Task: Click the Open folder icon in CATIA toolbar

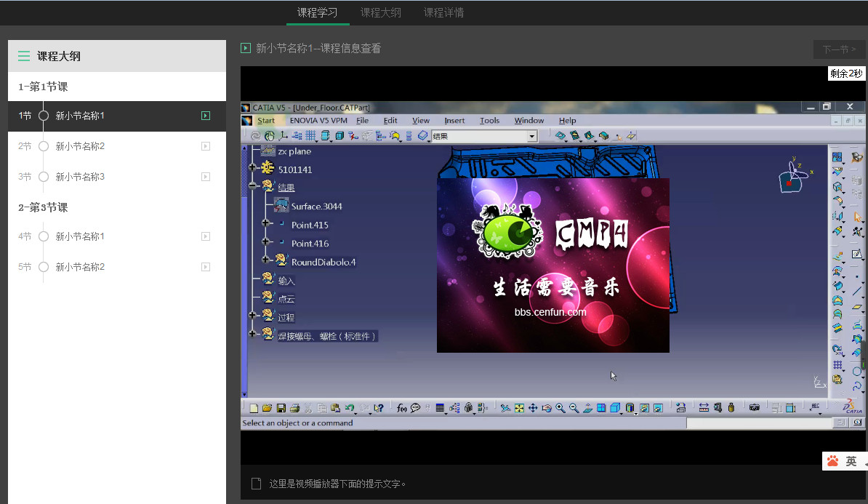Action: coord(268,408)
